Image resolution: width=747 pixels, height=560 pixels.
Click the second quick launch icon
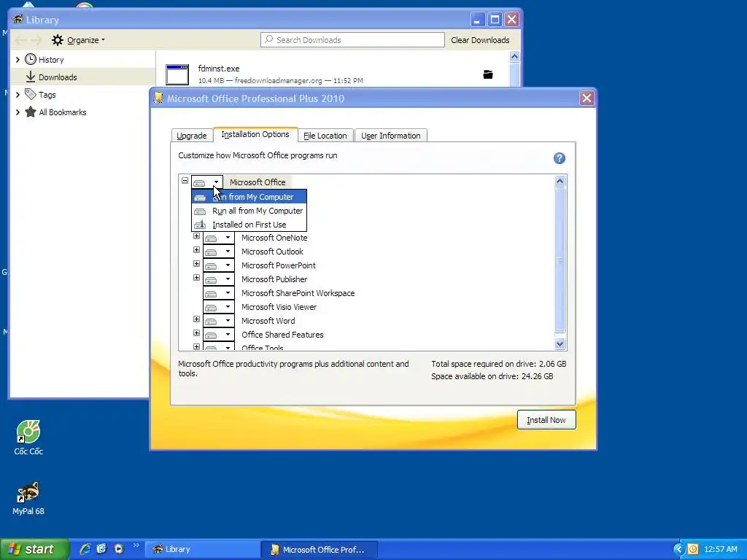[101, 549]
